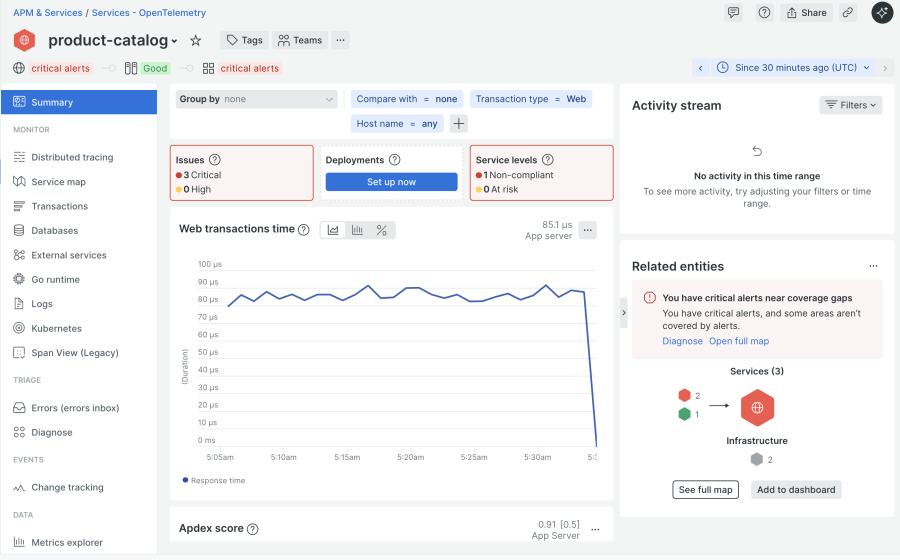Click the globe critical alerts status

tap(52, 68)
